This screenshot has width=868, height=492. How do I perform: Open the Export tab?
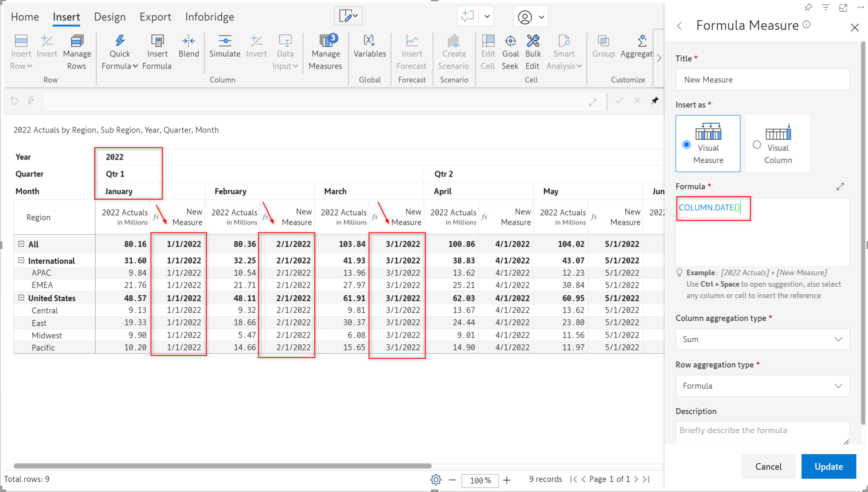pos(155,17)
